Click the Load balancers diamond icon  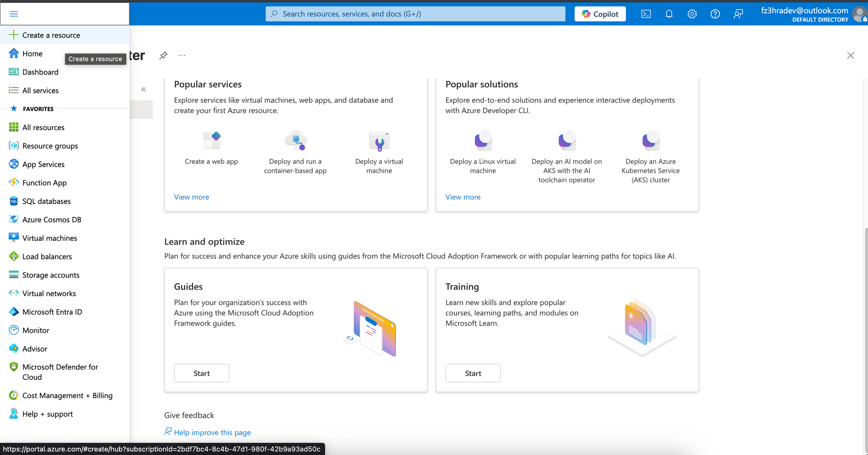click(x=14, y=256)
